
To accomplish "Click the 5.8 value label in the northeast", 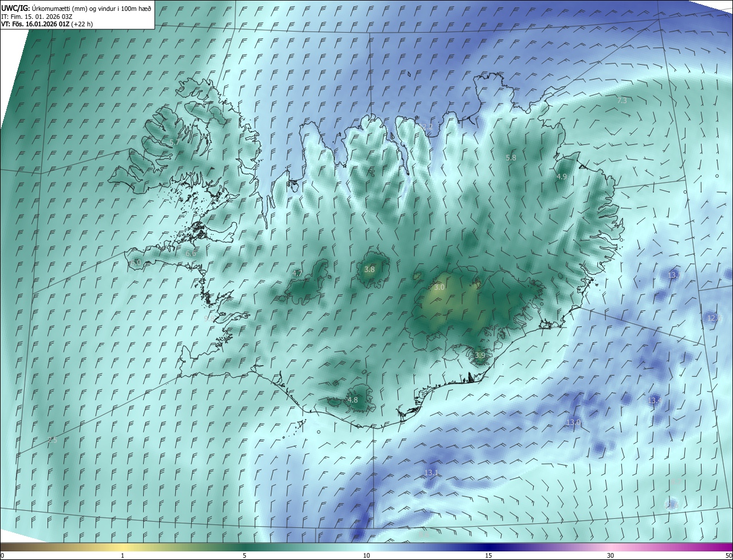I will click(511, 157).
